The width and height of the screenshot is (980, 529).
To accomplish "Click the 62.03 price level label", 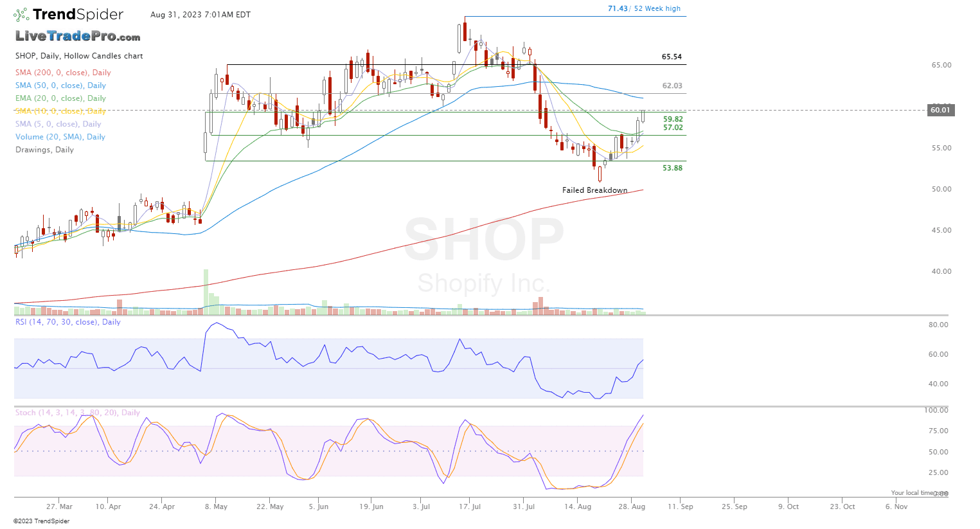I will pos(672,85).
